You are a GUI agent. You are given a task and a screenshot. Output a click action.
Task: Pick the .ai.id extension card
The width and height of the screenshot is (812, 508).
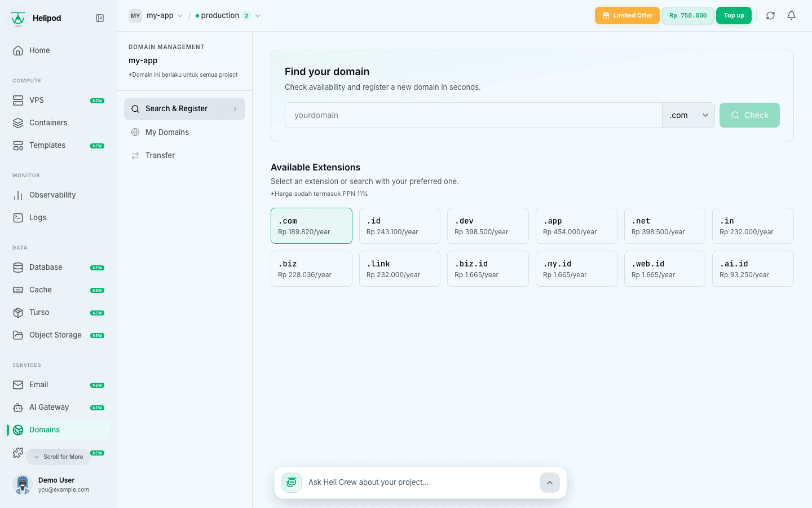pos(753,269)
